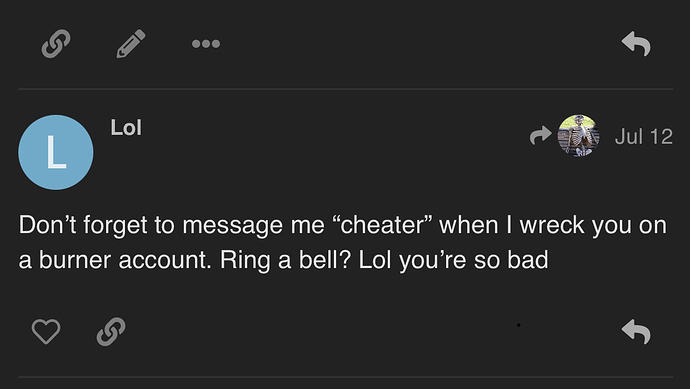
Task: Reply to the upper post
Action: click(x=636, y=44)
